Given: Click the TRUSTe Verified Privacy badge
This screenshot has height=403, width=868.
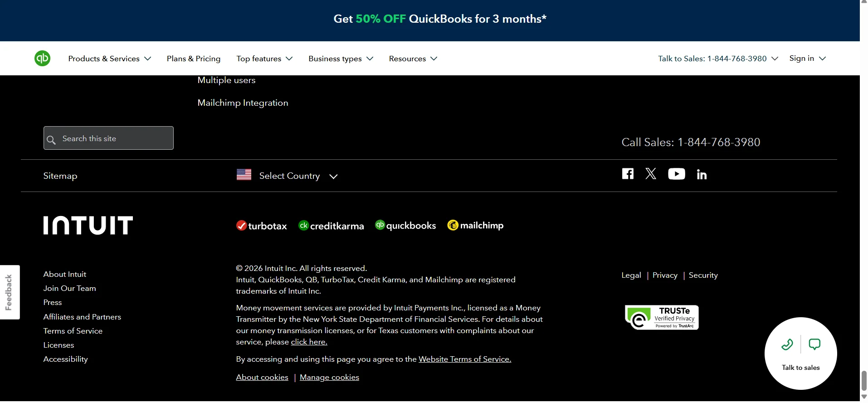Looking at the screenshot, I should [x=662, y=317].
